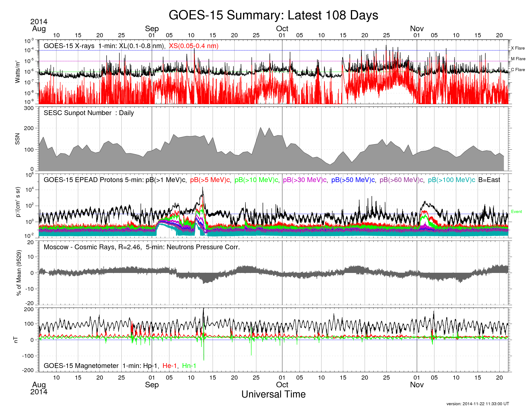532x411 pixels.
Task: Click the green pB(>10 MeV)c legend label
Action: point(256,180)
